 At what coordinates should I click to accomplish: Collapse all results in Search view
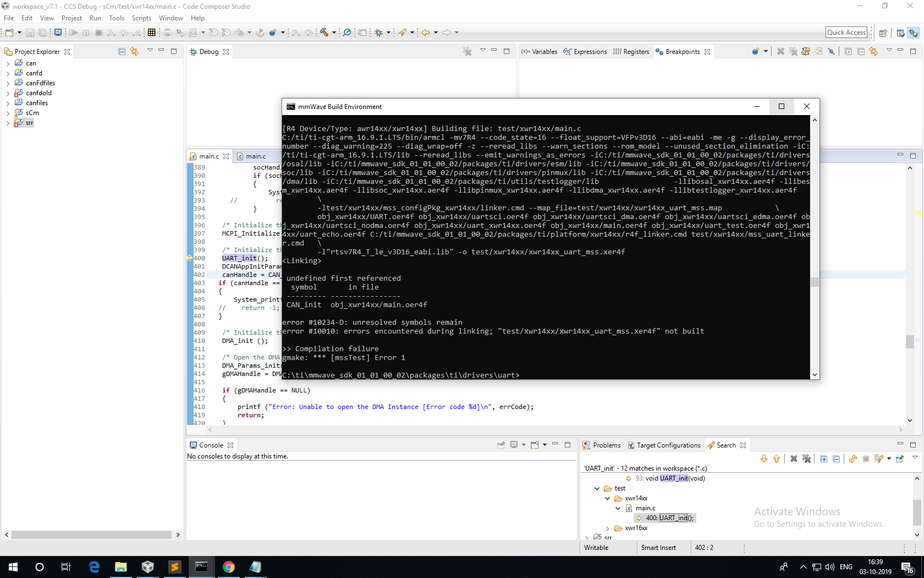pos(836,459)
